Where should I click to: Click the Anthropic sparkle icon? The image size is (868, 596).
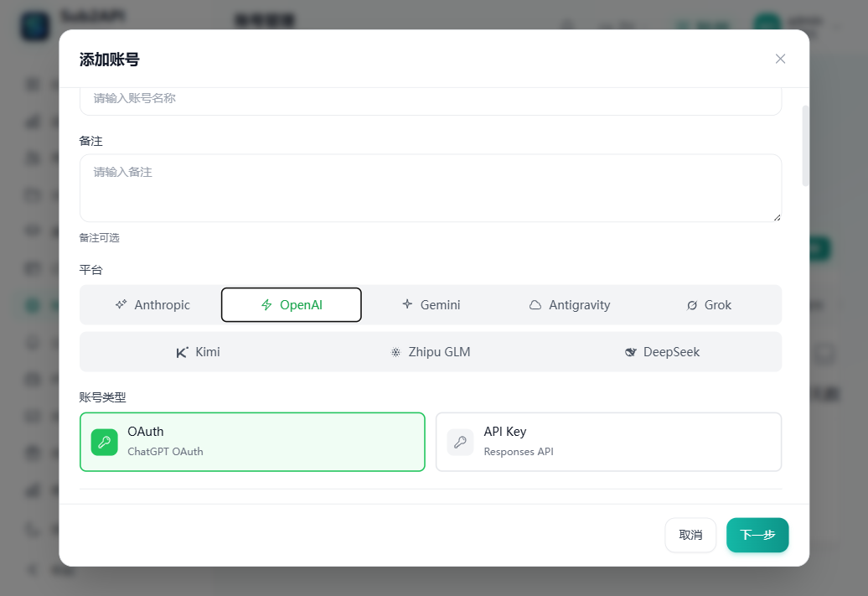pyautogui.click(x=121, y=304)
